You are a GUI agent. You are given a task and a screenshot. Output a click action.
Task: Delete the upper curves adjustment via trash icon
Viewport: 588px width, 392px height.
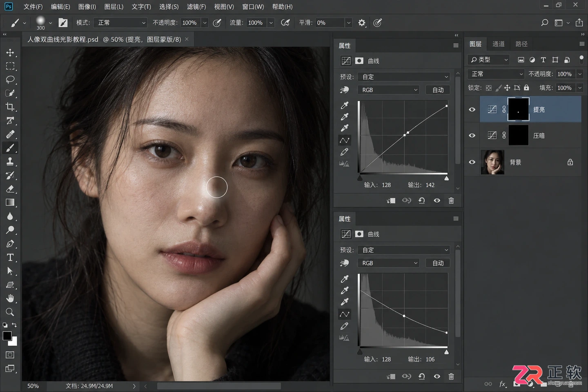451,200
